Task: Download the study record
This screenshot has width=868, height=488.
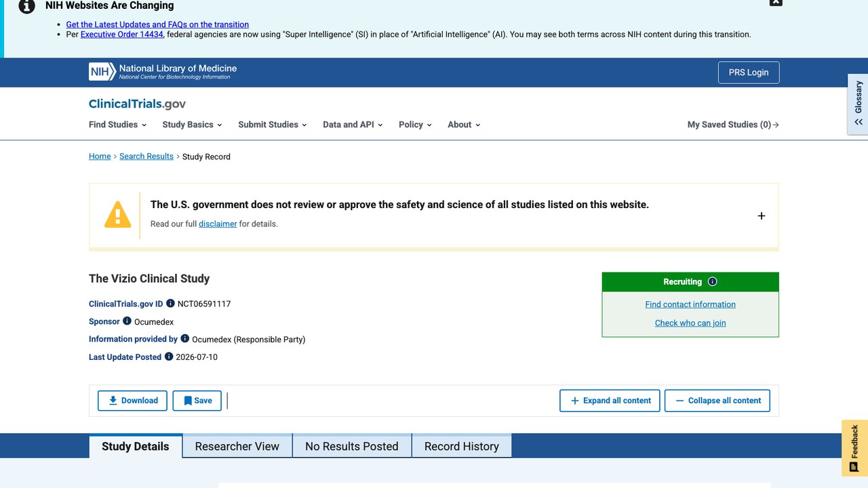Action: 133,401
